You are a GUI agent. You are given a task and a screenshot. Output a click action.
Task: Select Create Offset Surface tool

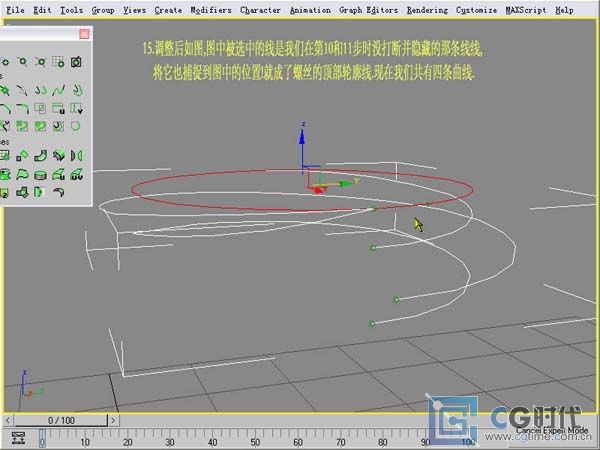tap(58, 156)
